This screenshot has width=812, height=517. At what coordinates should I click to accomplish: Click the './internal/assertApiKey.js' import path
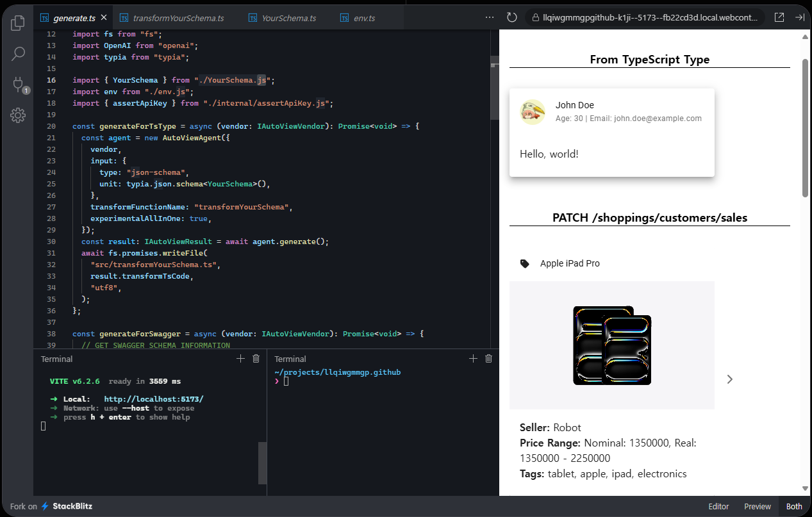point(267,103)
